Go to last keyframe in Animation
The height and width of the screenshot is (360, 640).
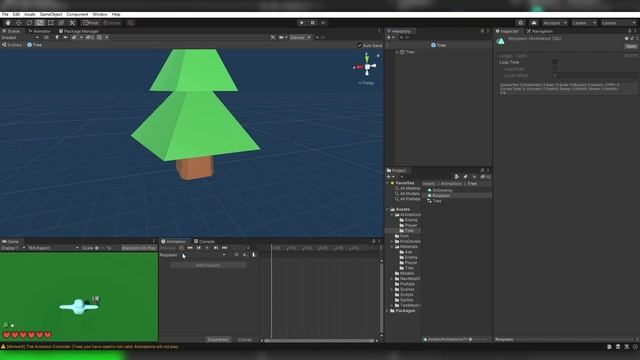[225, 248]
